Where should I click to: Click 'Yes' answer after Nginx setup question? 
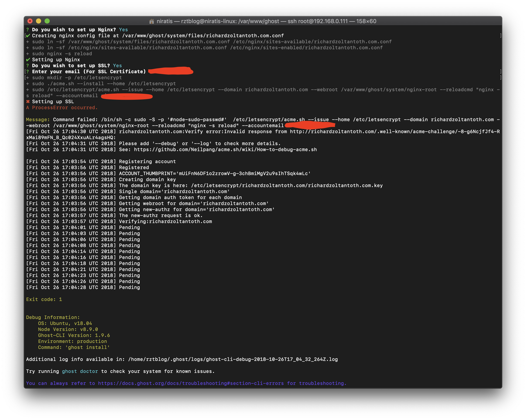(x=123, y=30)
